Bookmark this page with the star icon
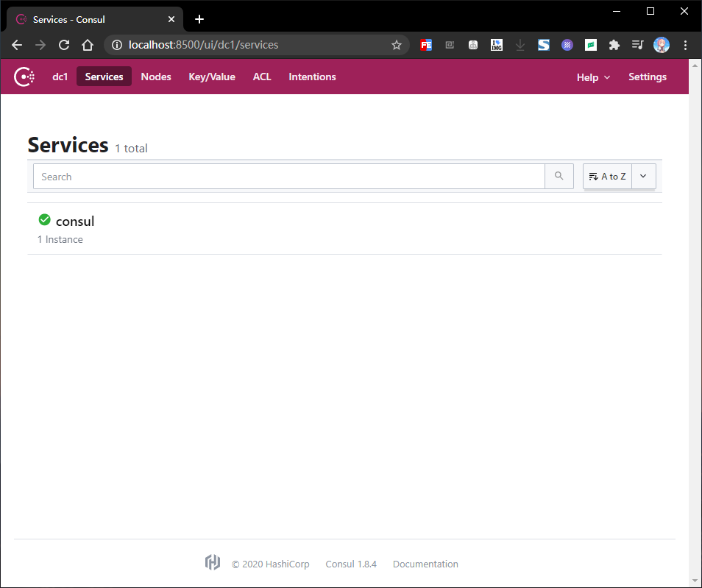 pos(397,45)
